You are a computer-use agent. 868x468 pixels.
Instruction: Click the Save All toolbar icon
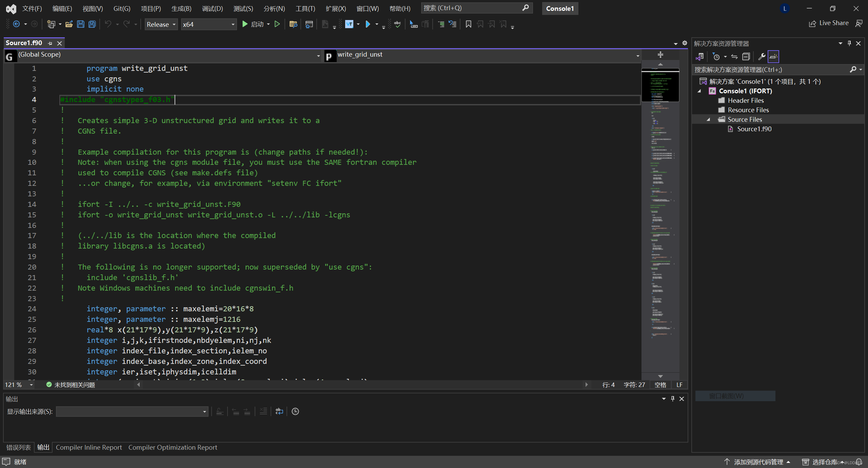pyautogui.click(x=92, y=24)
